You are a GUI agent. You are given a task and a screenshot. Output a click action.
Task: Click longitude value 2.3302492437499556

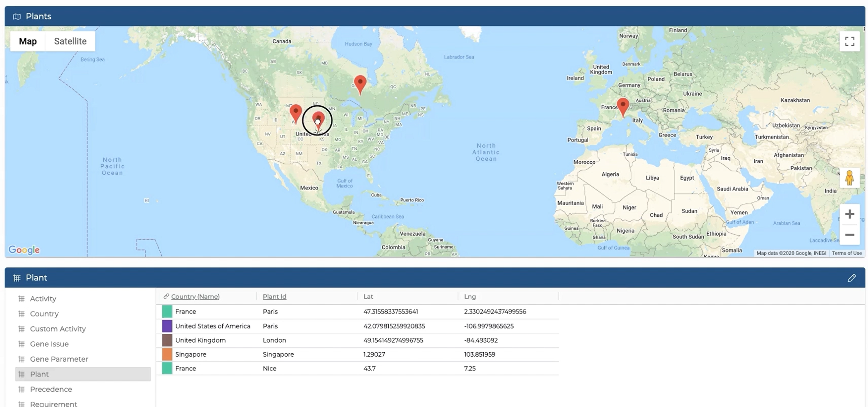[x=495, y=311]
